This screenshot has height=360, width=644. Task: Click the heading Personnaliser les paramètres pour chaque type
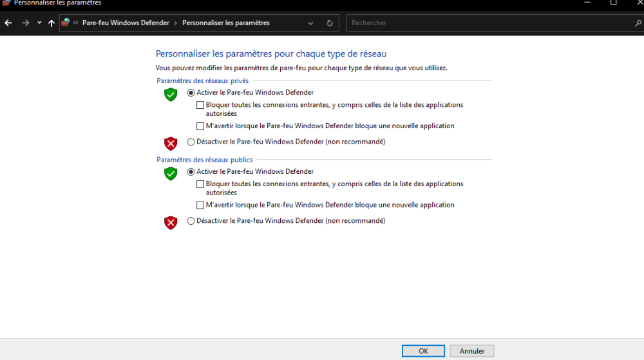click(270, 53)
